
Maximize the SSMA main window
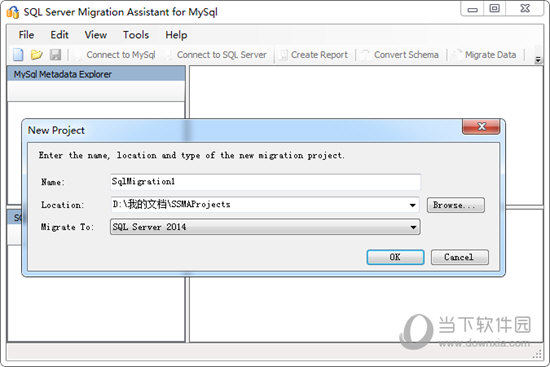(x=495, y=9)
